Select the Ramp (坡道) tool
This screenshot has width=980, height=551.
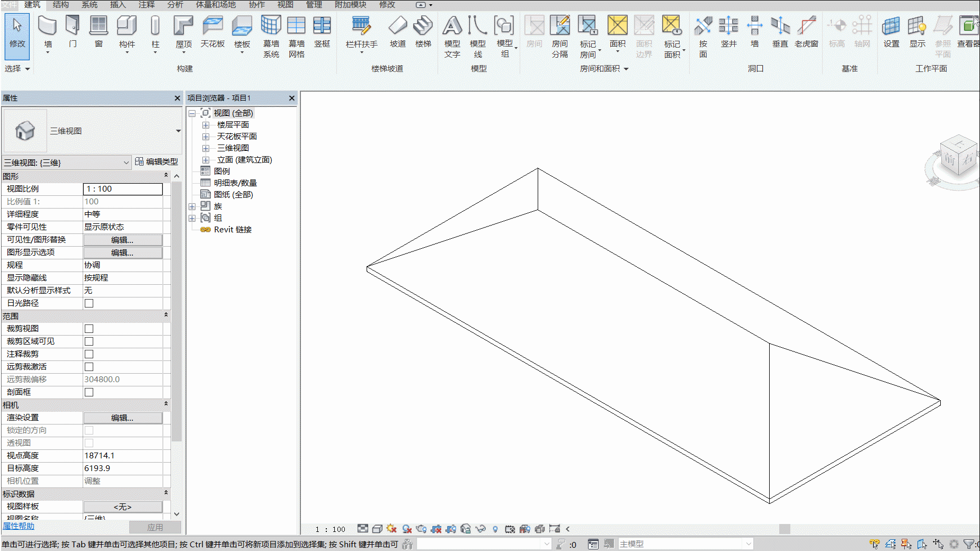tap(398, 32)
